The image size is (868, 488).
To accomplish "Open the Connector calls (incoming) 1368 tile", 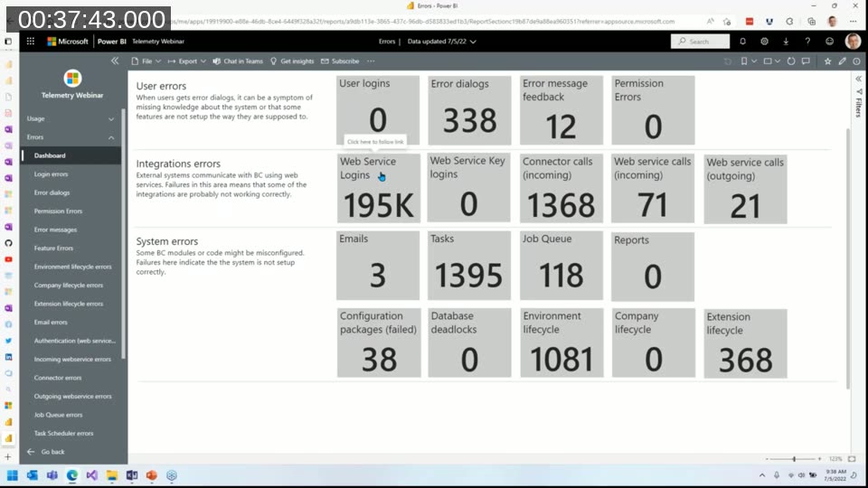I will click(x=561, y=188).
